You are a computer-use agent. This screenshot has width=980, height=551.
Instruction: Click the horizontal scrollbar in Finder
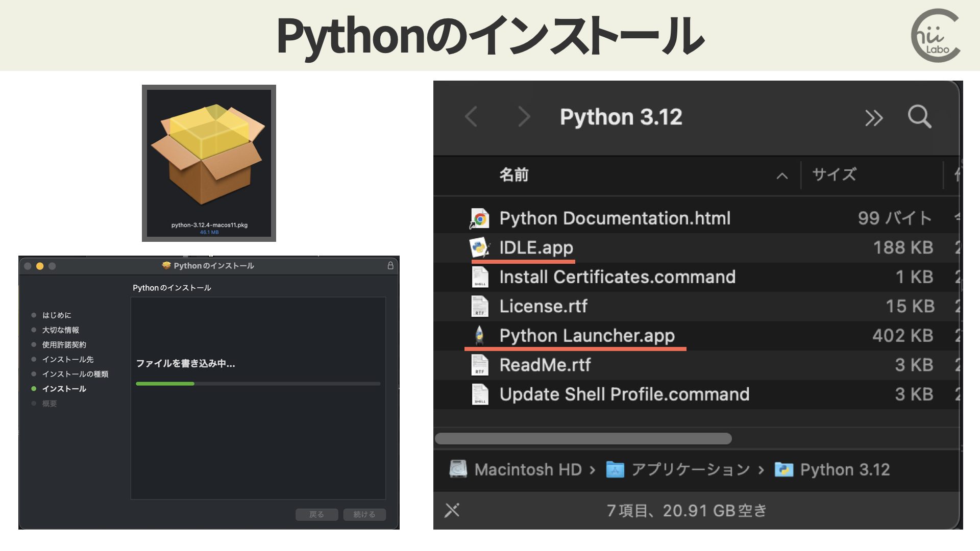click(x=583, y=439)
